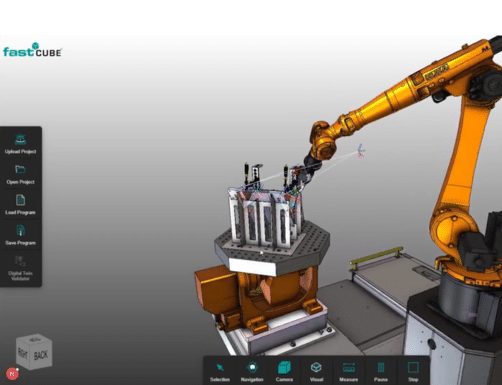Activate the Selection arrow tool
The width and height of the screenshot is (502, 385).
tap(220, 368)
